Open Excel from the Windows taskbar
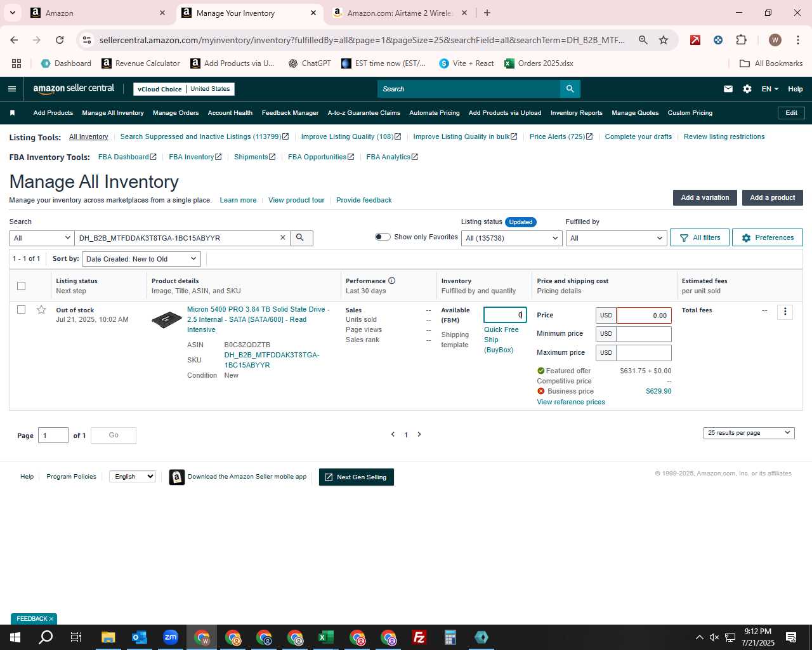 tap(325, 637)
